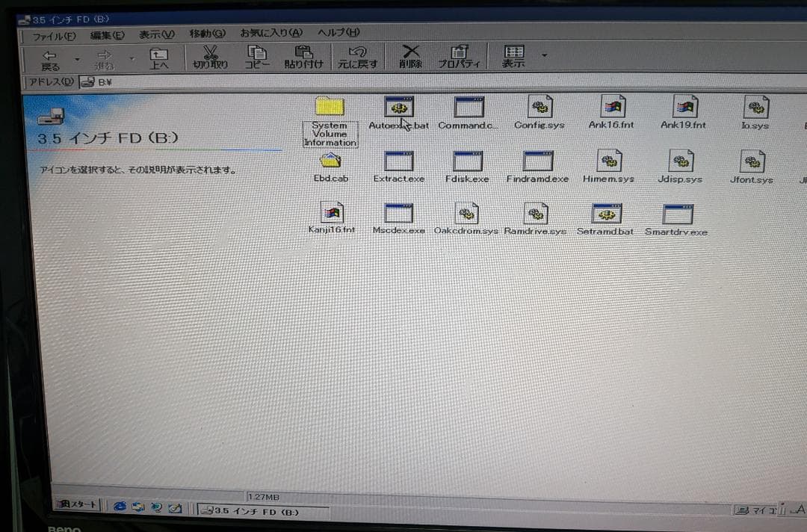This screenshot has height=532, width=807.
Task: Click the Internet Explorer quick launch icon
Action: [120, 506]
